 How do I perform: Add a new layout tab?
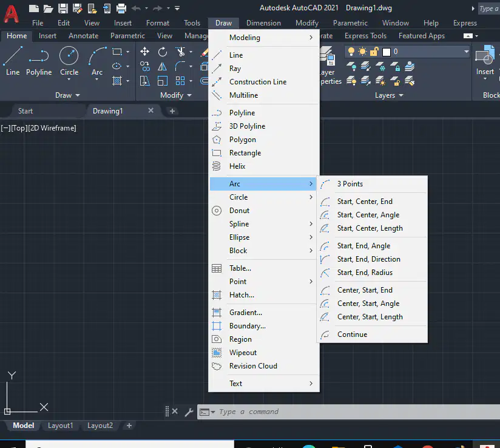click(x=129, y=426)
